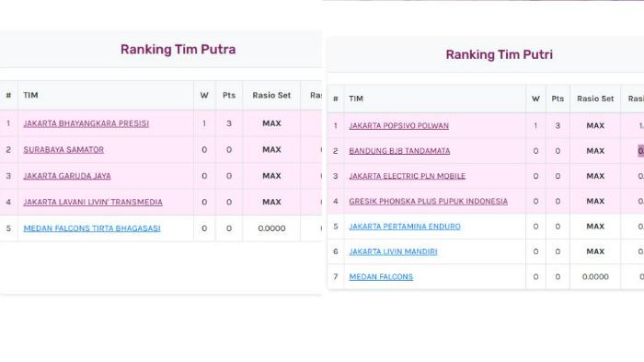Select rank number 7 in Putri table
Viewport: 644px width, 362px height.
[x=336, y=277]
